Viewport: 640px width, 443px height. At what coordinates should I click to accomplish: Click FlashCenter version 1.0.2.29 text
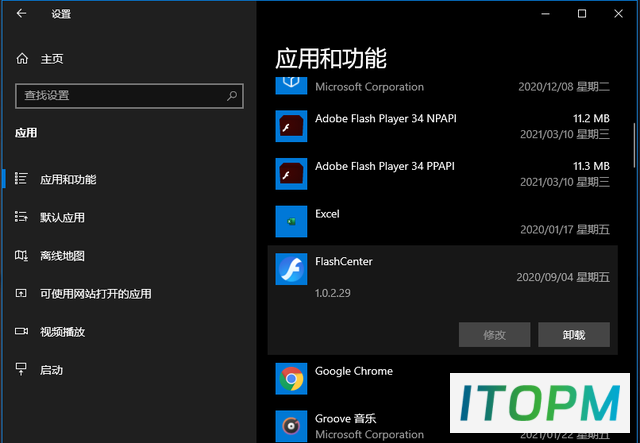333,293
